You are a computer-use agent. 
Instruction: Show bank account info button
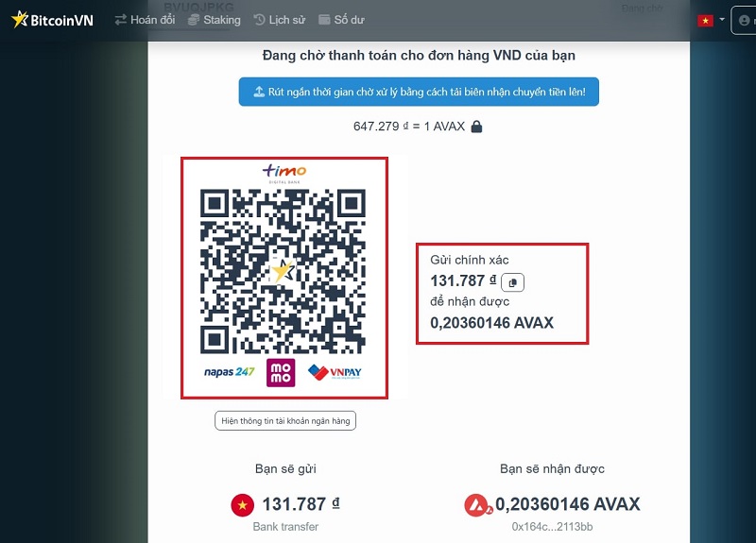pyautogui.click(x=285, y=420)
